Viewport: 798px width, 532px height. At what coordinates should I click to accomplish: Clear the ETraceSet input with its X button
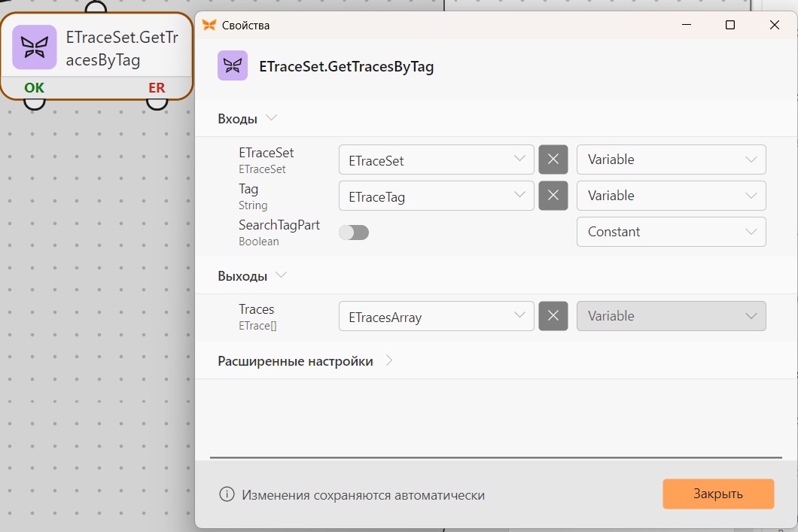[x=553, y=160]
